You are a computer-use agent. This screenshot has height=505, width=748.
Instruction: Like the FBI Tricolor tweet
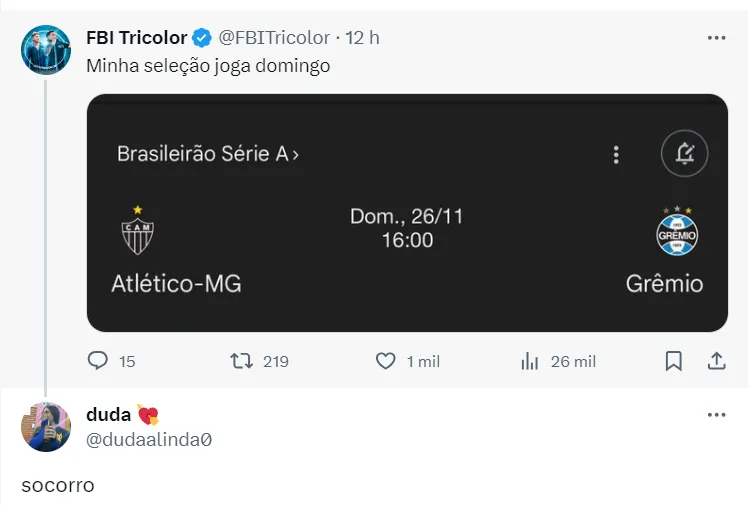pyautogui.click(x=385, y=361)
